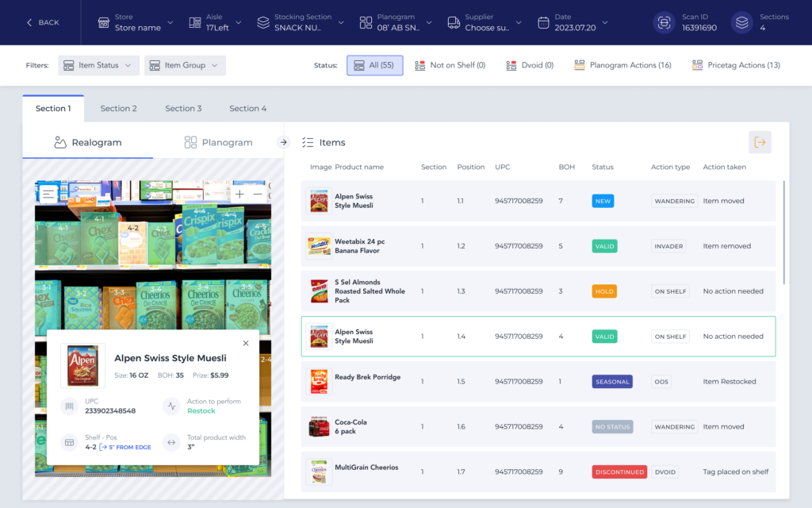The width and height of the screenshot is (812, 508).
Task: Toggle Pricetag Actions (13) filter
Action: 736,65
